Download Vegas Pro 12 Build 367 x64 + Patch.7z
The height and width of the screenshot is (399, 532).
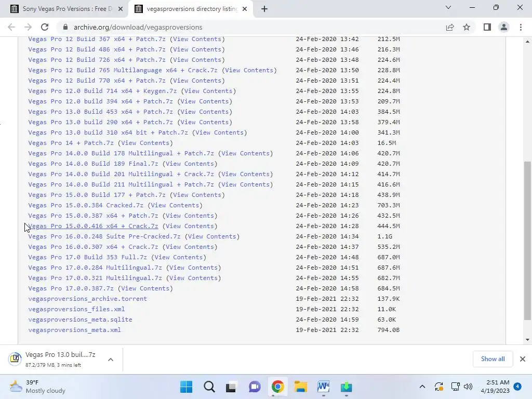[97, 39]
